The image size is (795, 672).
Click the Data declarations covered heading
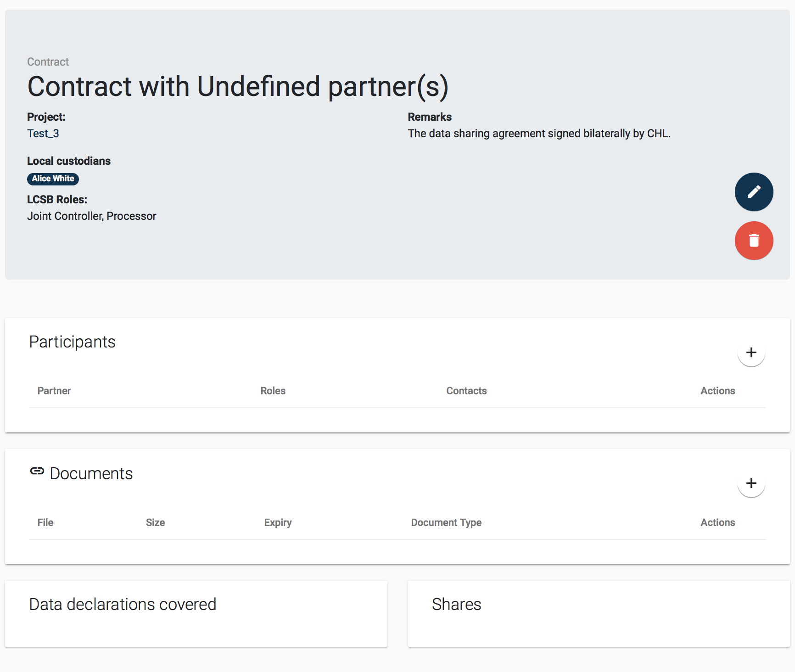coord(123,605)
